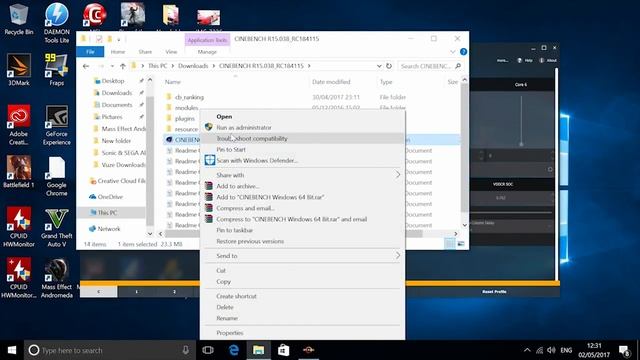Open the address bar history dropdown
This screenshot has height=360, width=640.
(x=379, y=66)
